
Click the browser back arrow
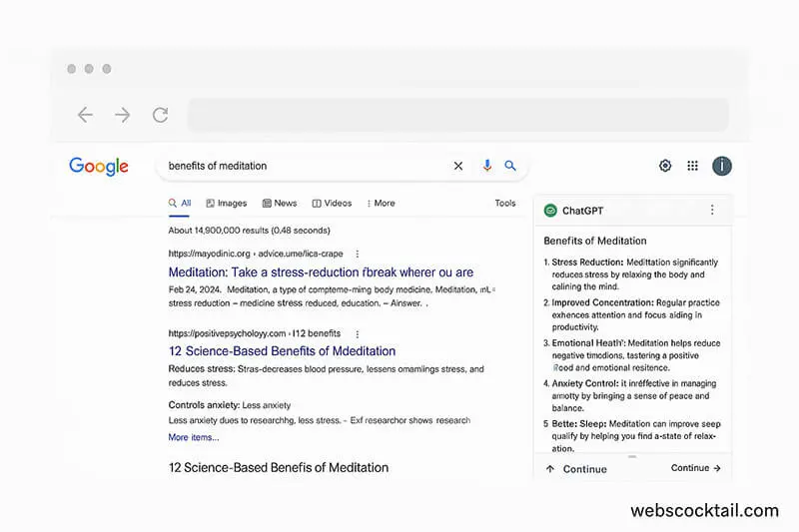click(85, 115)
